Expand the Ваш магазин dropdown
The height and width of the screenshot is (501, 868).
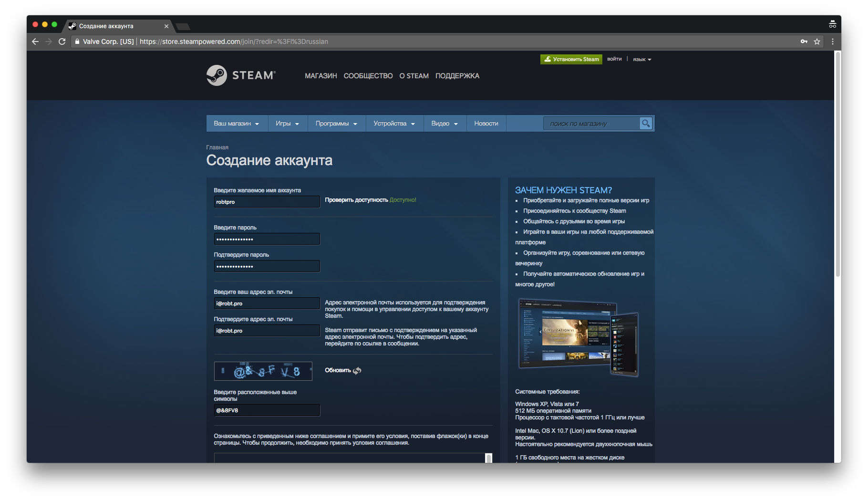[x=237, y=124]
